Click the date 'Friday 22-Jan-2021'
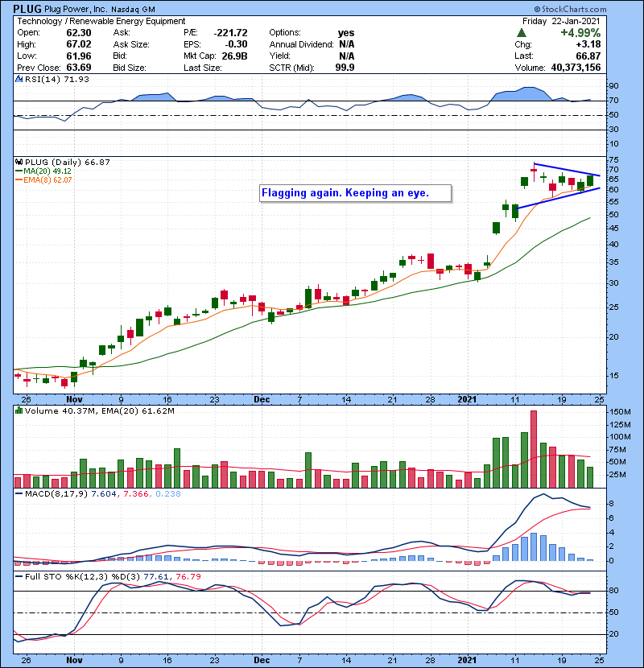644x668 pixels. pos(561,21)
